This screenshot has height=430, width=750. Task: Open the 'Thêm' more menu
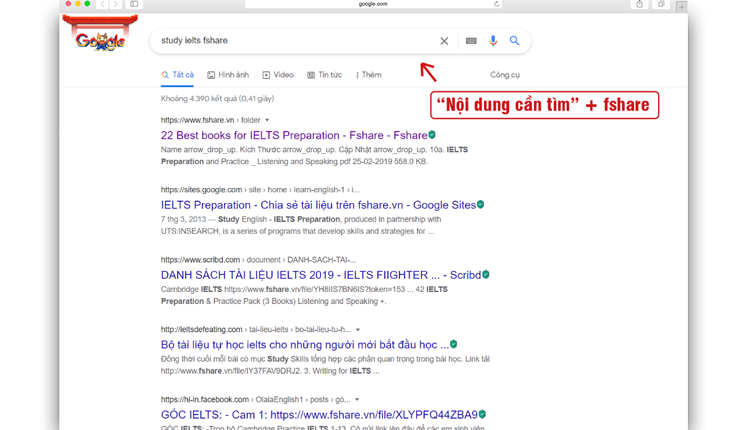click(x=369, y=75)
